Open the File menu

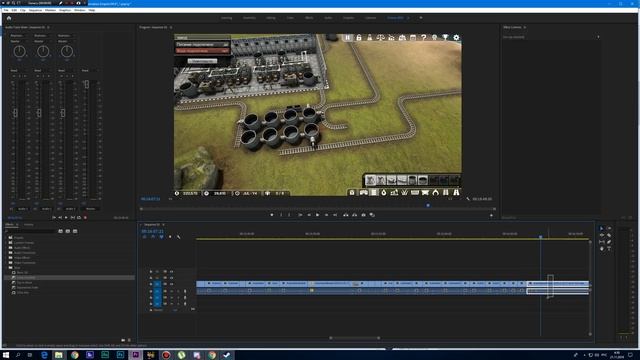(x=6, y=10)
